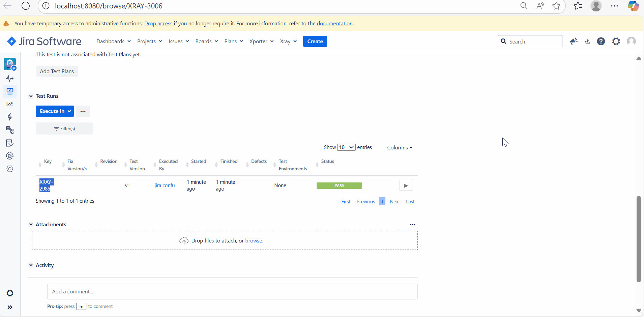644x317 pixels.
Task: Open the Dashboards menu
Action: [x=113, y=41]
